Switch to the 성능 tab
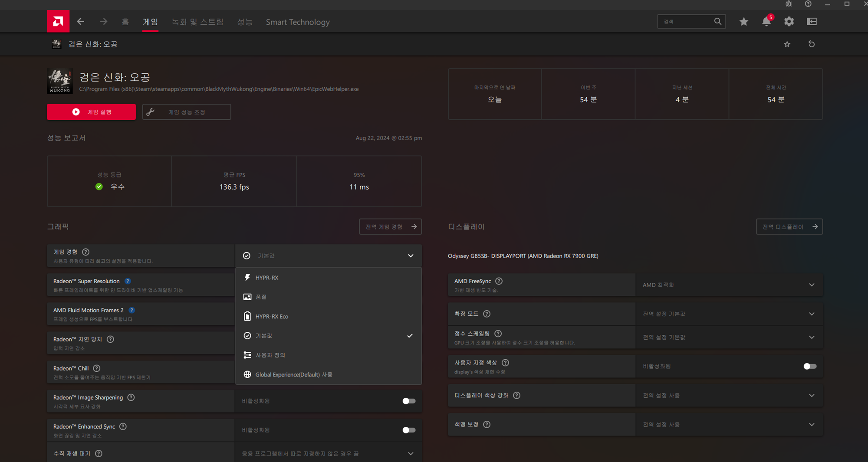 tap(245, 22)
